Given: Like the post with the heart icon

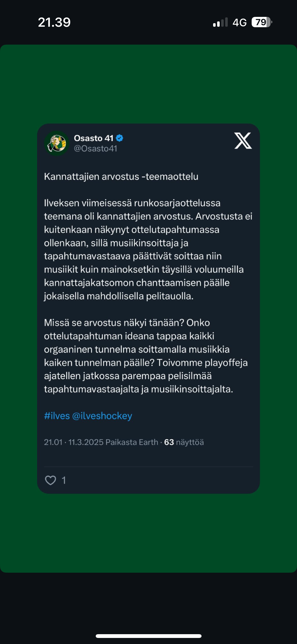Looking at the screenshot, I should 50,480.
